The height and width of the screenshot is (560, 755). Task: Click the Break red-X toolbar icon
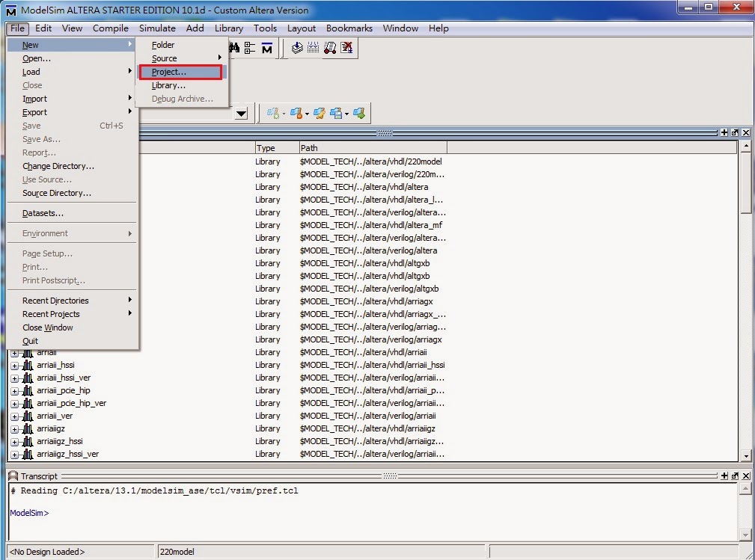[x=346, y=47]
